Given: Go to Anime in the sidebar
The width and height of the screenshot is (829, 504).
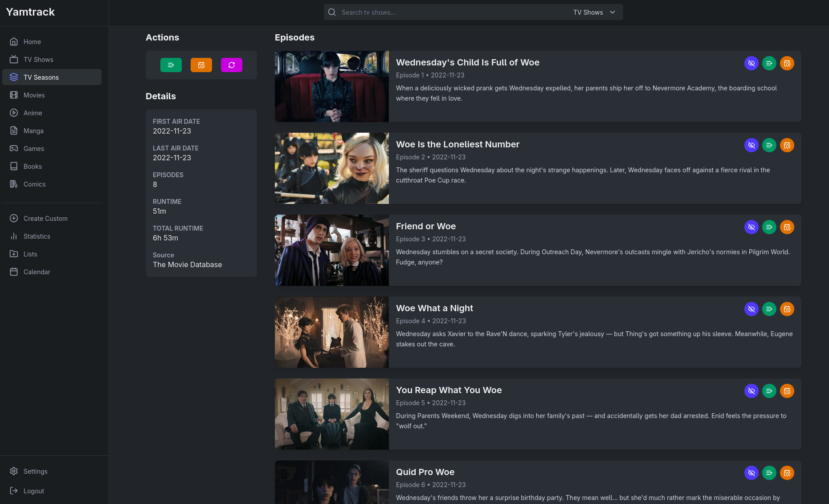Looking at the screenshot, I should click(x=33, y=113).
